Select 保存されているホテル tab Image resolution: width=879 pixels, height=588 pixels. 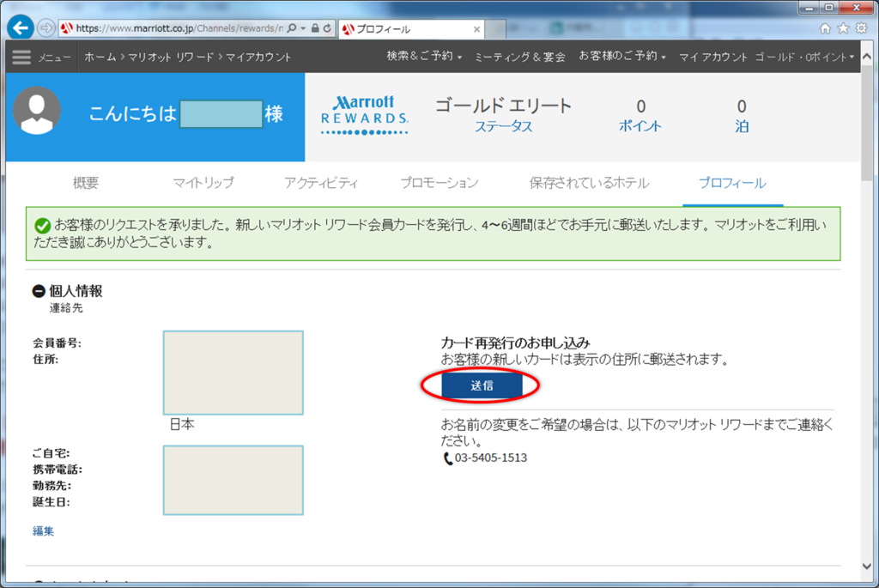point(589,183)
